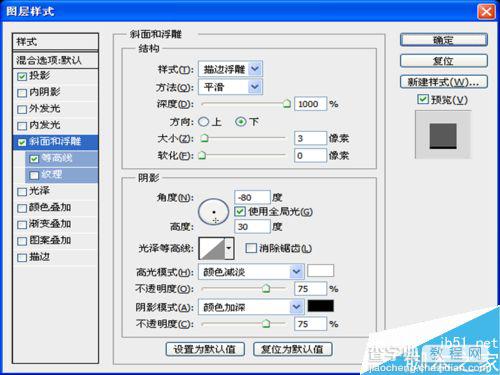
Task: Click the 深度 depth value field
Action: [310, 104]
